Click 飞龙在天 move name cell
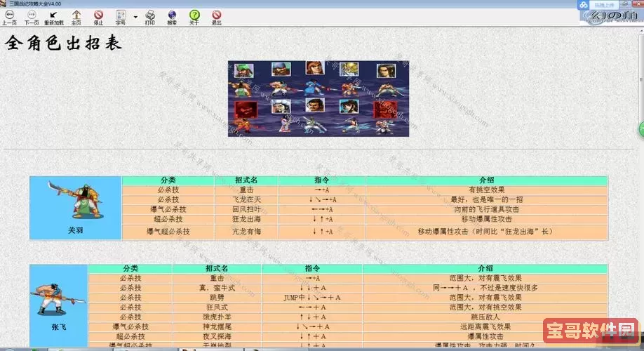Image resolution: width=644 pixels, height=351 pixels. (246, 200)
